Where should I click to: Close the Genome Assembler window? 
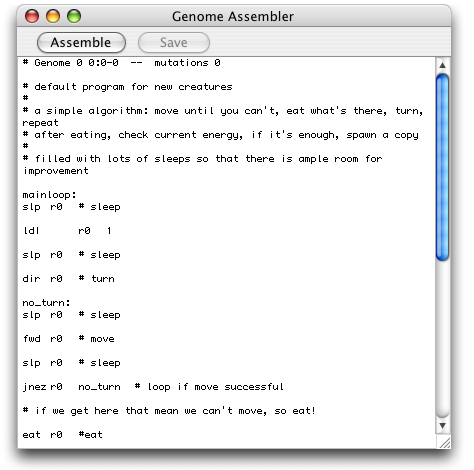[x=32, y=16]
